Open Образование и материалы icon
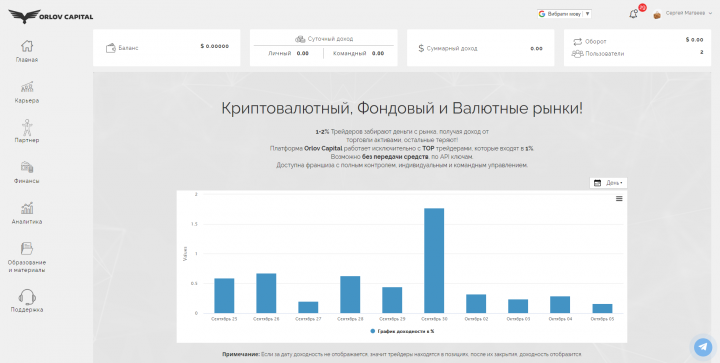Viewport: 720px width, 363px height. click(27, 248)
